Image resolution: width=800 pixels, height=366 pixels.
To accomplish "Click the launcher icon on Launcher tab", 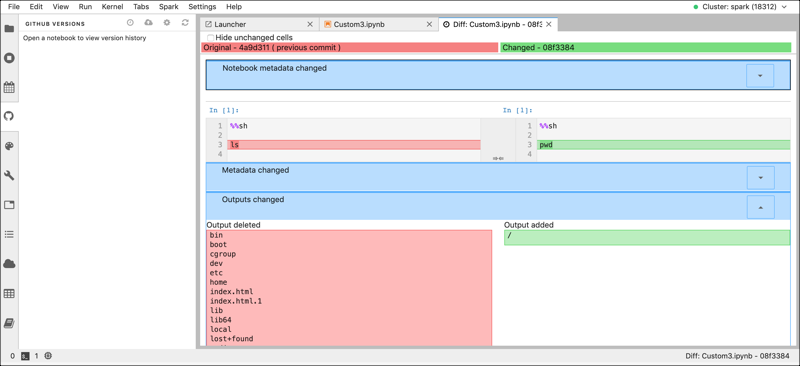I will pyautogui.click(x=208, y=24).
